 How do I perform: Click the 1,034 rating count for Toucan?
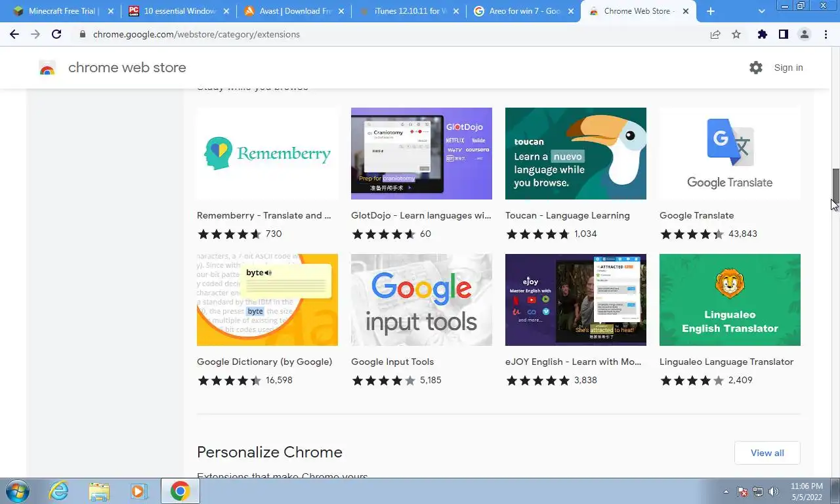pos(585,234)
